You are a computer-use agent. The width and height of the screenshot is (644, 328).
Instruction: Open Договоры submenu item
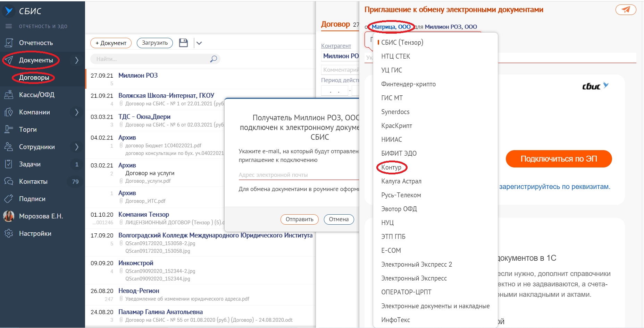[34, 77]
